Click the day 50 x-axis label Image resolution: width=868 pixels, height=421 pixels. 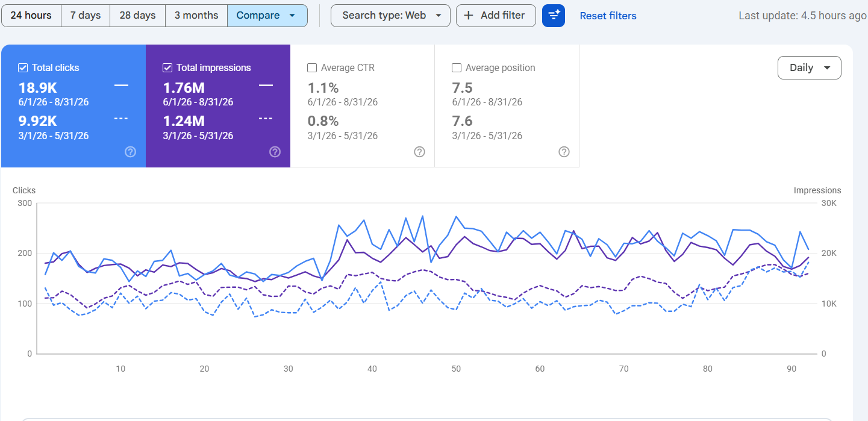[456, 369]
